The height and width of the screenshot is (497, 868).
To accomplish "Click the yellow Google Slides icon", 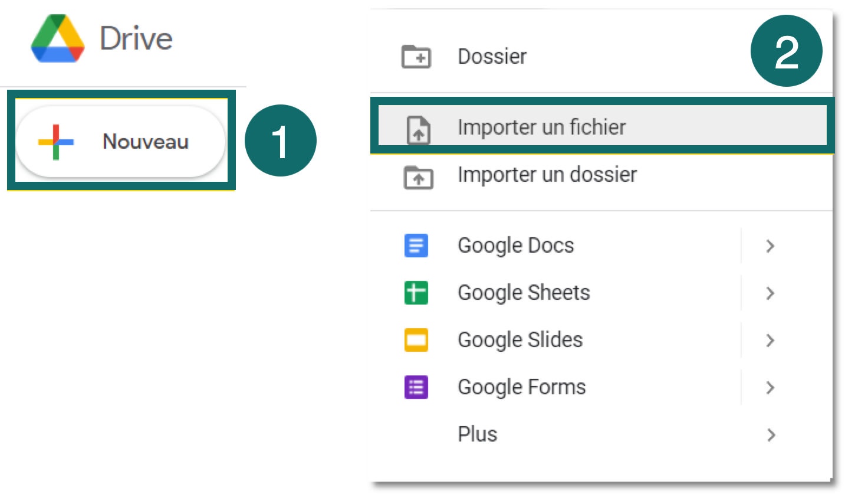I will pos(416,340).
